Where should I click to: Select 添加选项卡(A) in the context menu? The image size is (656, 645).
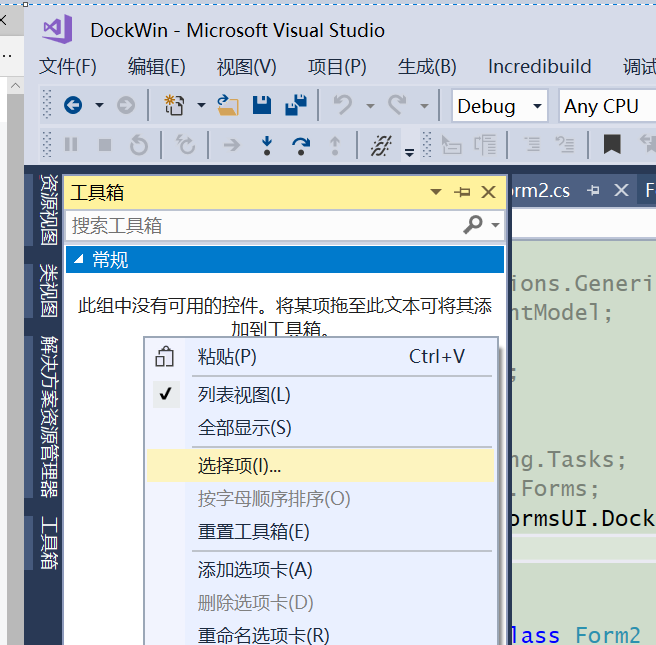click(320, 569)
